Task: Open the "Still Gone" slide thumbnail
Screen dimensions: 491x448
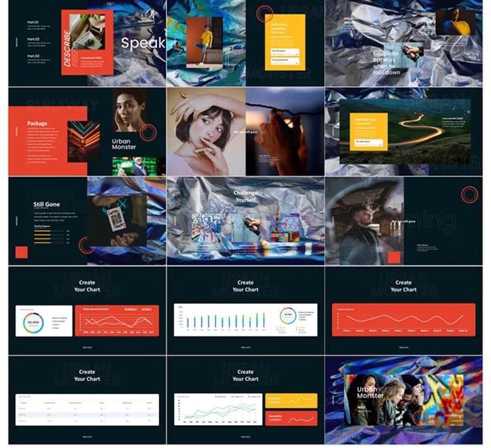Action: pos(87,221)
